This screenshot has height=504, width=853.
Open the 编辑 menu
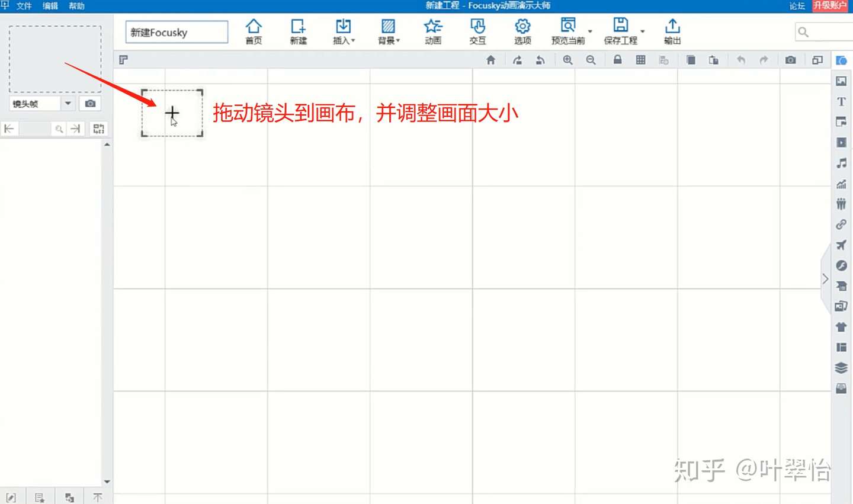(x=50, y=6)
